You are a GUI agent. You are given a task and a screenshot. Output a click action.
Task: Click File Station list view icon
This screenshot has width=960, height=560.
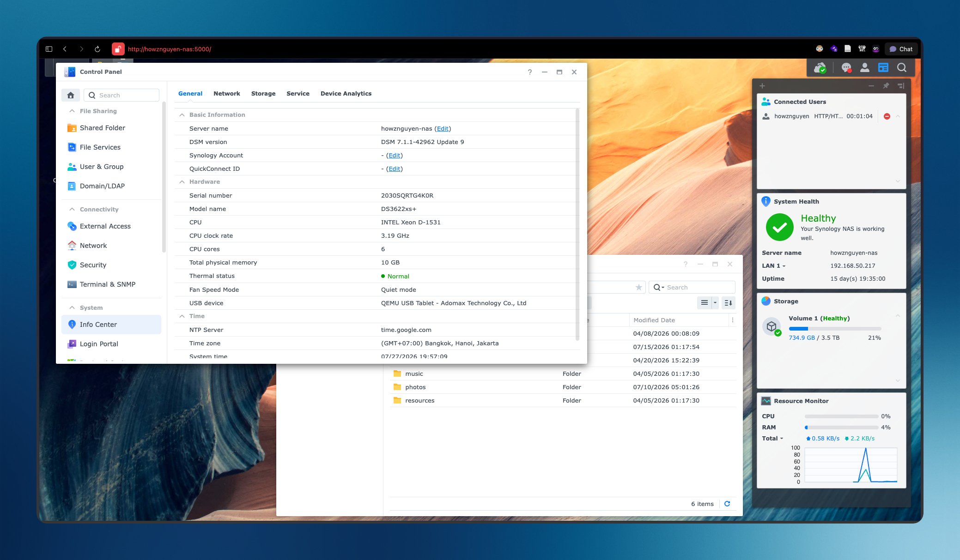pyautogui.click(x=705, y=303)
